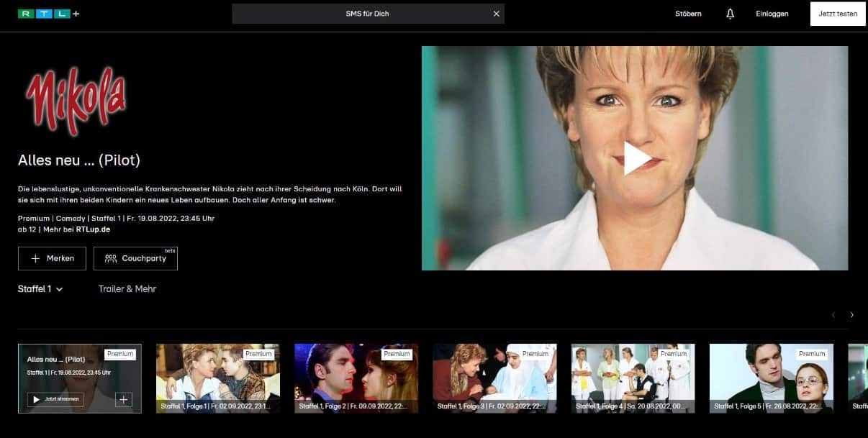Open the RTLup.de link

[x=93, y=229]
